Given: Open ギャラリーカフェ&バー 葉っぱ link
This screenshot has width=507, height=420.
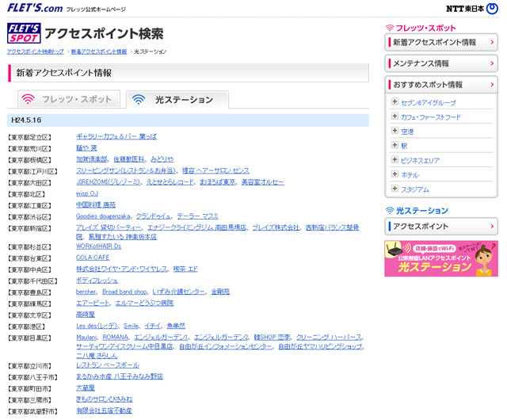Looking at the screenshot, I should (116, 136).
